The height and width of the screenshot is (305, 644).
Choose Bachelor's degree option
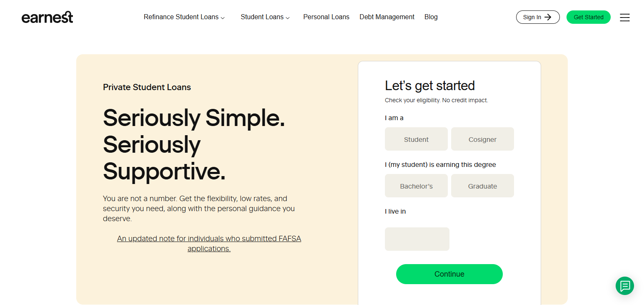pyautogui.click(x=416, y=186)
